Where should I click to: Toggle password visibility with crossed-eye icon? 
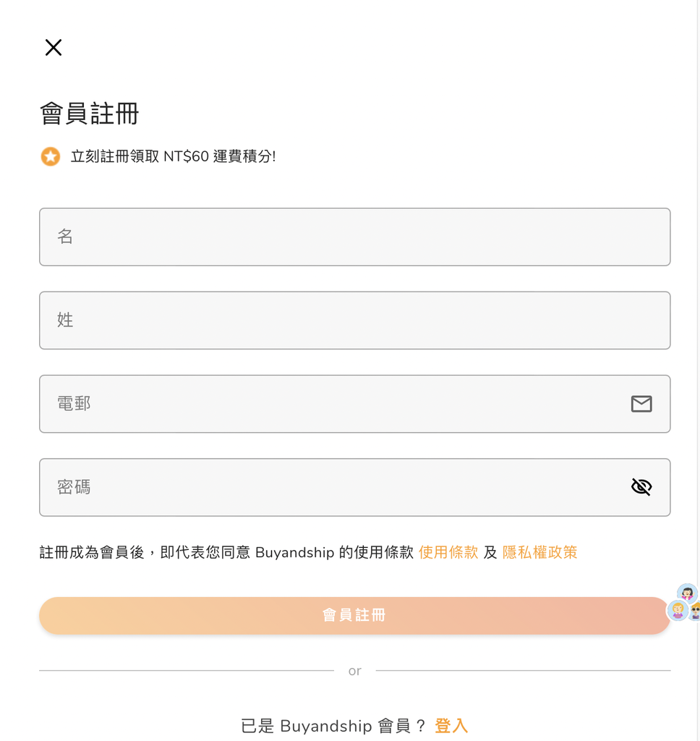[x=641, y=487]
